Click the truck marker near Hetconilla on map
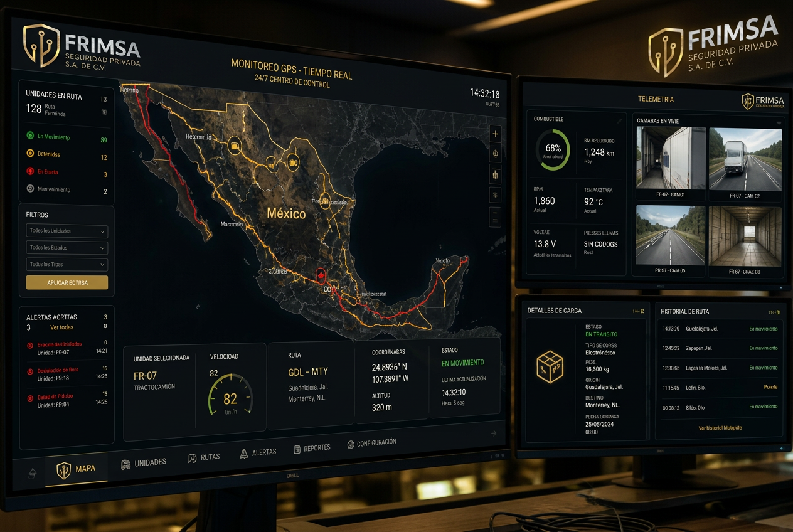This screenshot has width=793, height=532. click(x=234, y=145)
